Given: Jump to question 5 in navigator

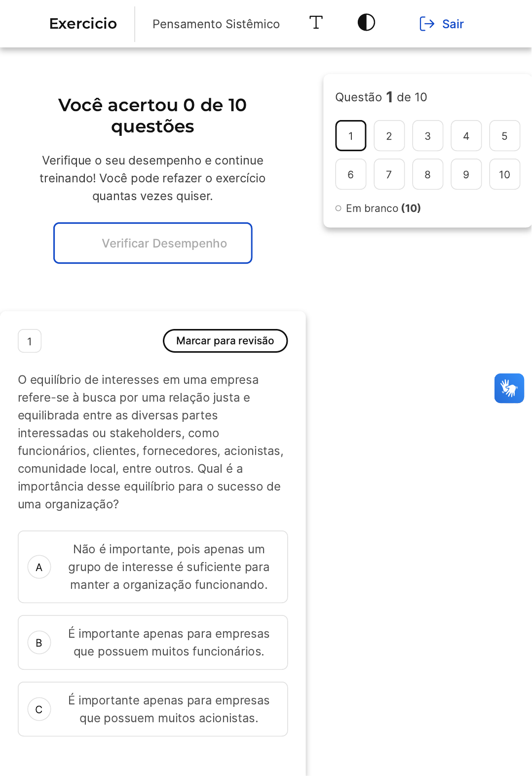Looking at the screenshot, I should pos(504,136).
